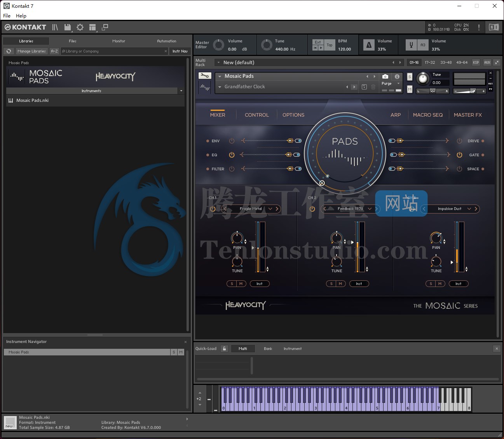
Task: Click the wrench edit-instrument icon
Action: pyautogui.click(x=204, y=76)
